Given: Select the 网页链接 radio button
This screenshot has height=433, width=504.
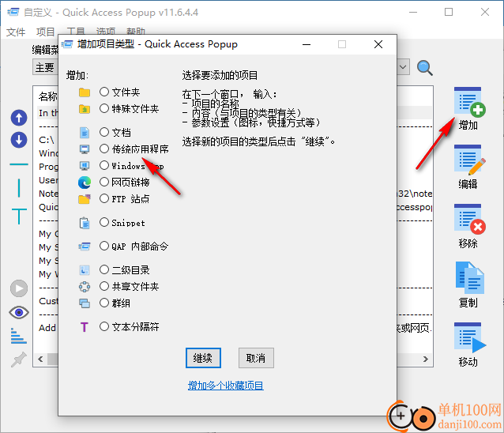Looking at the screenshot, I should (103, 183).
